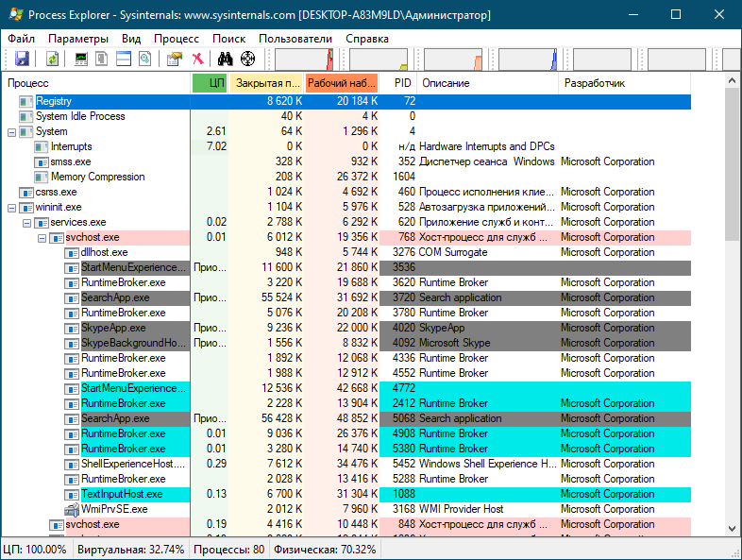742x560 pixels.
Task: Select RuntimeBroker.exe with PID 3620
Action: (346, 282)
